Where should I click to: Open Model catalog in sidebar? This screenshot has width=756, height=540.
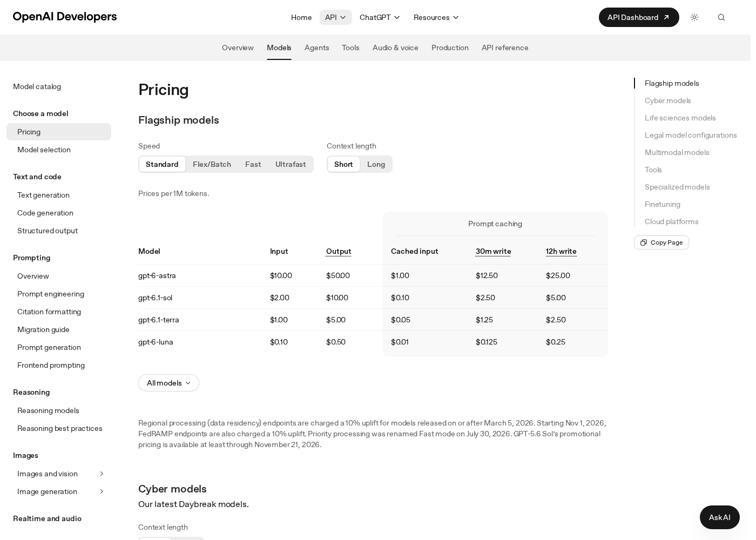[37, 86]
